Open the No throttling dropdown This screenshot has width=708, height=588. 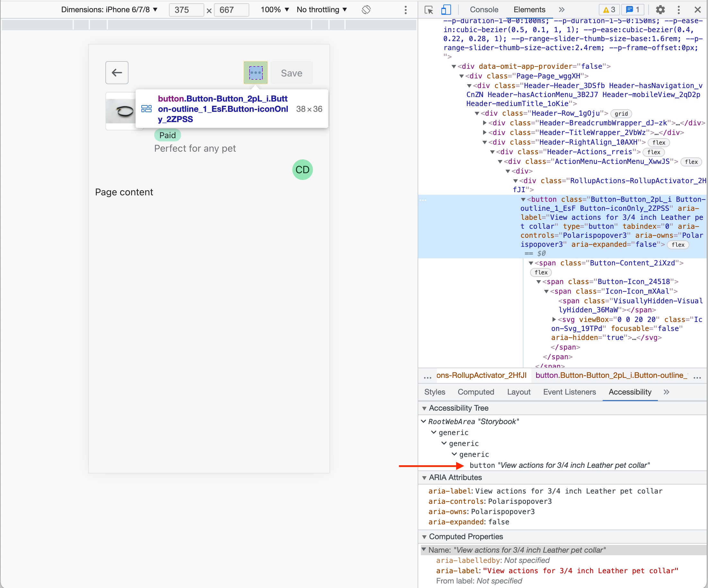(322, 10)
